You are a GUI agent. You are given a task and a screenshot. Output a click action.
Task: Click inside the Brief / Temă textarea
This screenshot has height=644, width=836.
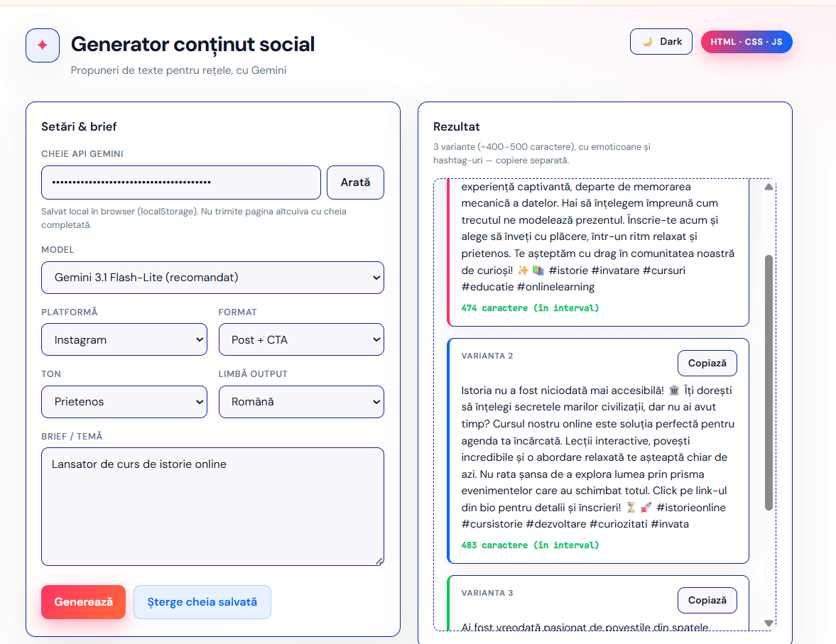pos(212,506)
